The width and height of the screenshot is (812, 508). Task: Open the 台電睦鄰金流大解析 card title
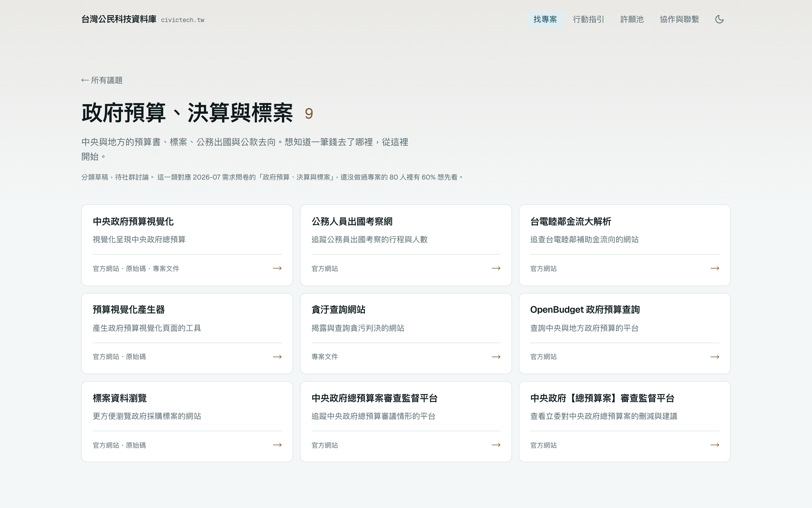tap(570, 222)
